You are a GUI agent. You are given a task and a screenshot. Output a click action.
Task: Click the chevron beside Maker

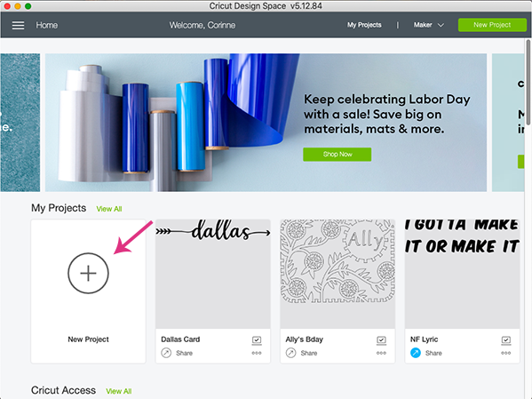(x=441, y=25)
